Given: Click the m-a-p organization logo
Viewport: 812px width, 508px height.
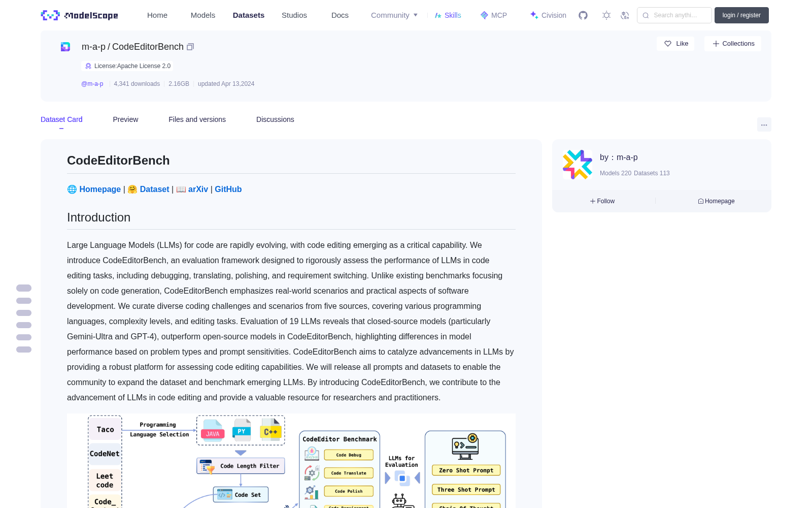Looking at the screenshot, I should pyautogui.click(x=578, y=165).
